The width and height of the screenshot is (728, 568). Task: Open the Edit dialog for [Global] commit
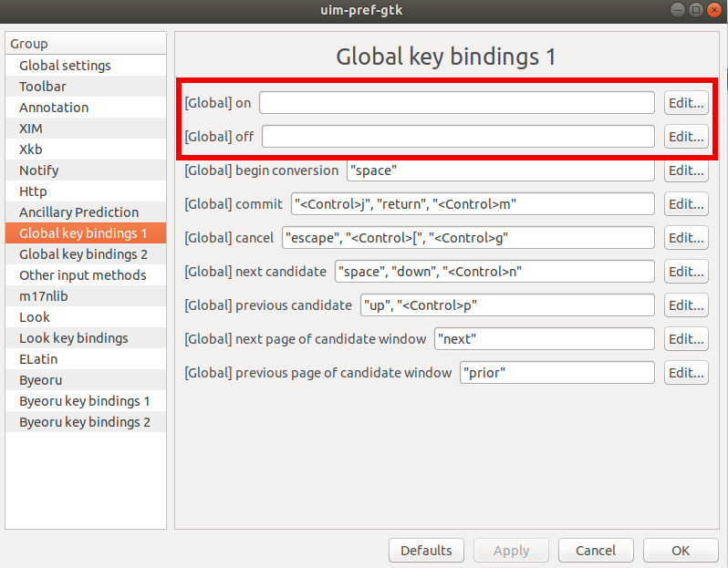click(686, 203)
